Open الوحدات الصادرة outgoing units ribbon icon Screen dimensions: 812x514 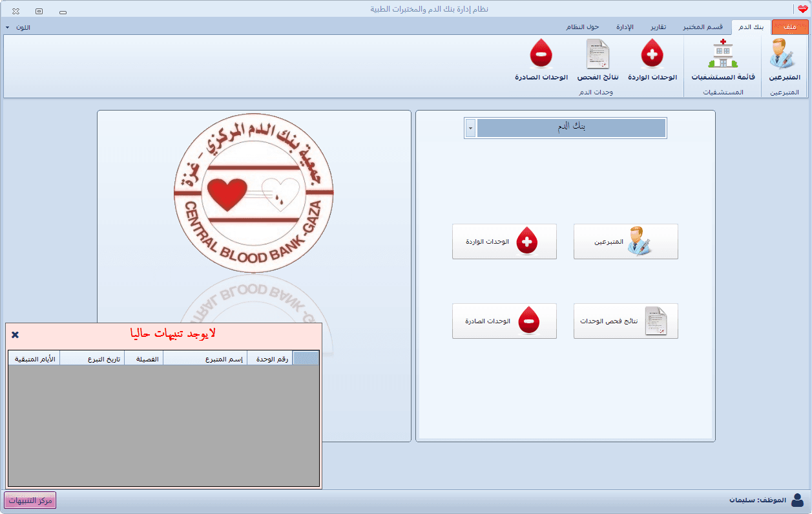(x=541, y=59)
